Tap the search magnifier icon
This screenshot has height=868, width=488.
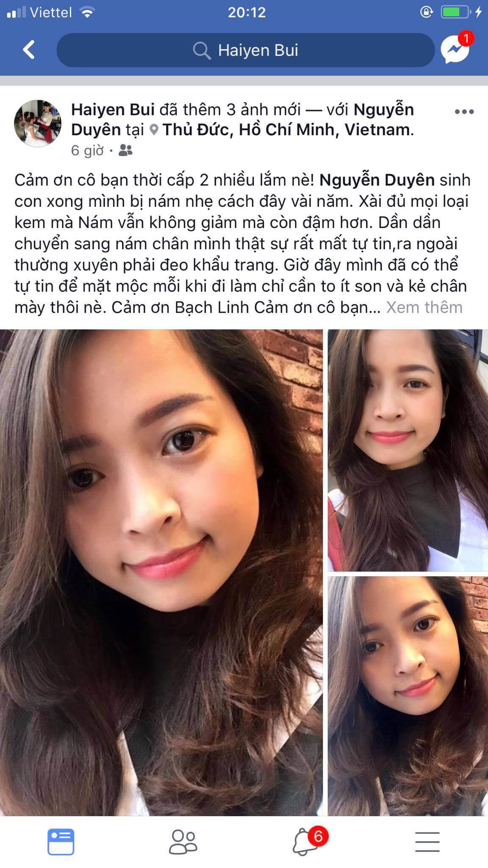202,50
